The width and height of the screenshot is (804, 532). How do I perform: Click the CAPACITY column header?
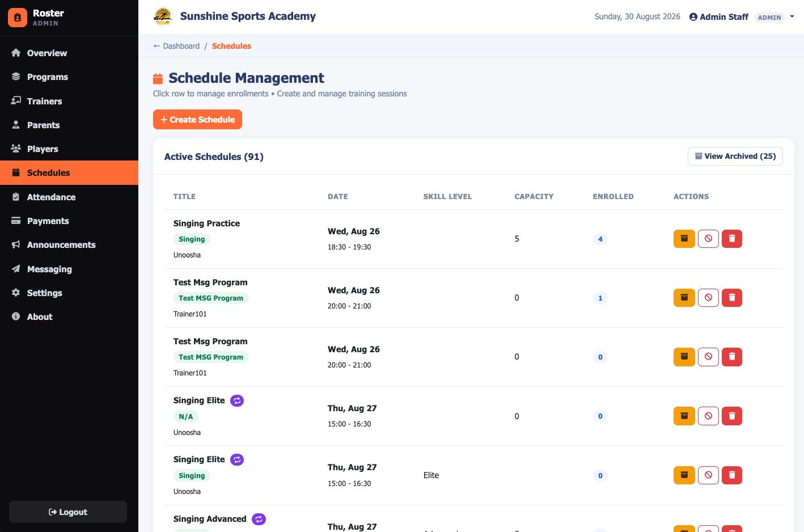(x=534, y=196)
